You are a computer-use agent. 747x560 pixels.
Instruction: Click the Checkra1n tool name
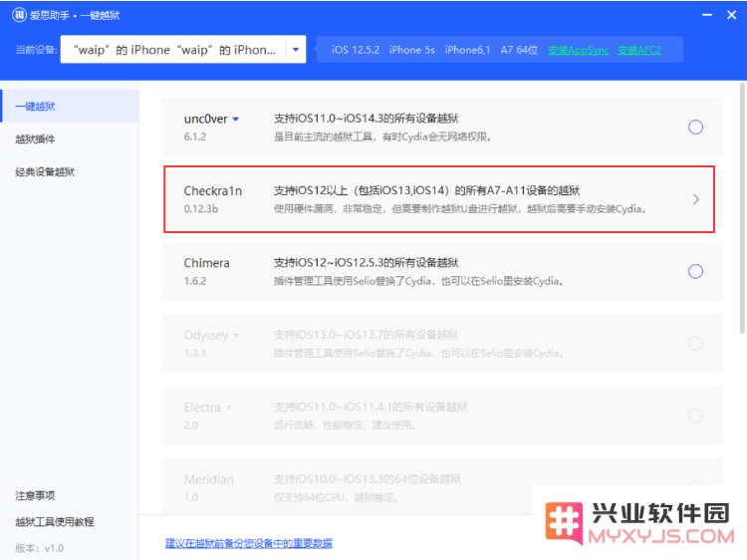tap(213, 191)
